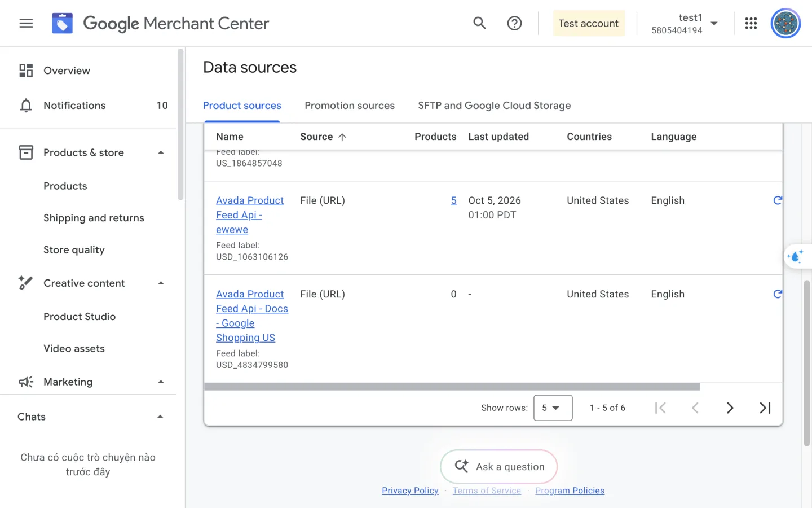
Task: Open the Privacy Policy link
Action: 410,491
